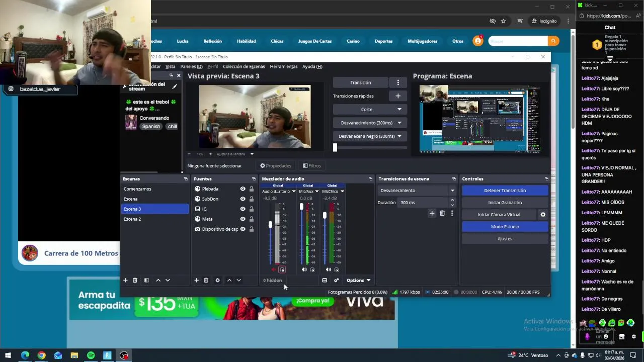Move the source down in the Fuentes list
The width and height of the screenshot is (644, 362).
[x=238, y=280]
